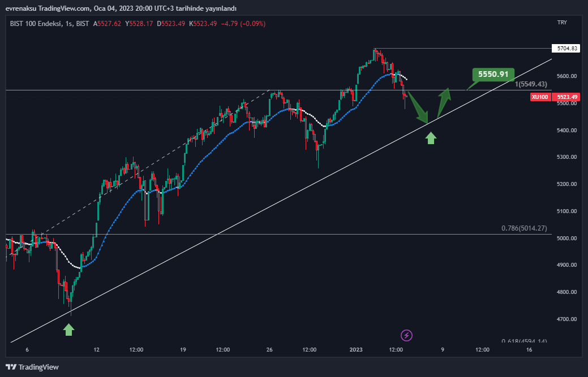
Task: Click the date 12 between 6 and 19 on time axis
Action: point(96,350)
